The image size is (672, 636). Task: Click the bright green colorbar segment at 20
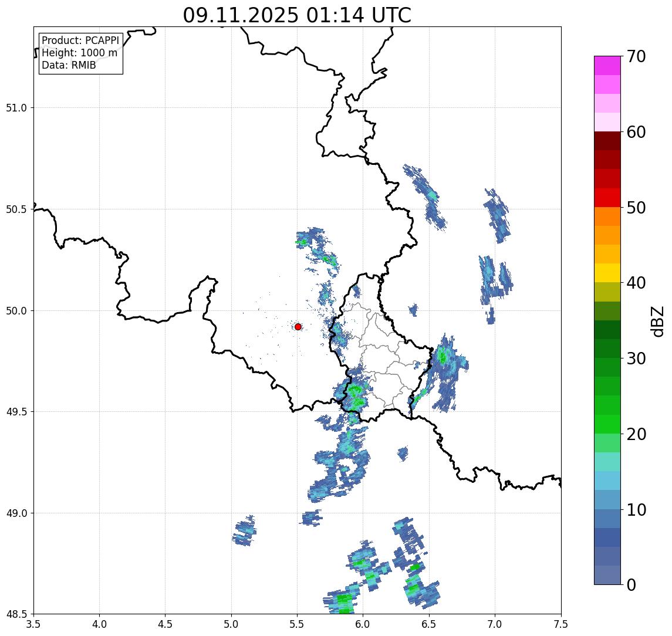tap(607, 424)
